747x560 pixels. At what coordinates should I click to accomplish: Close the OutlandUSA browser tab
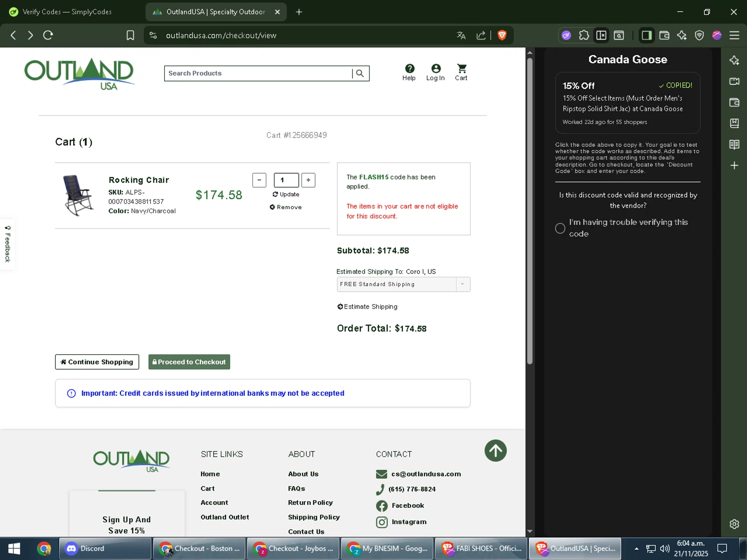click(277, 11)
